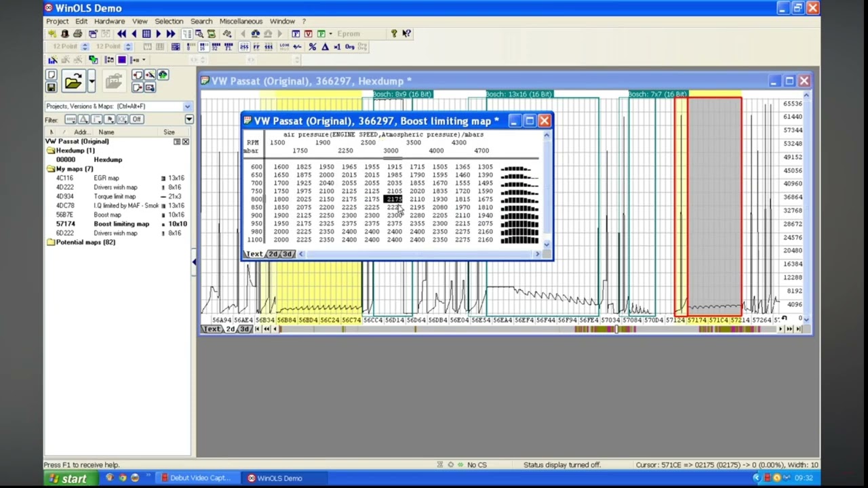Click the blue T window icon
Viewport: 868px width, 488px height.
point(296,34)
